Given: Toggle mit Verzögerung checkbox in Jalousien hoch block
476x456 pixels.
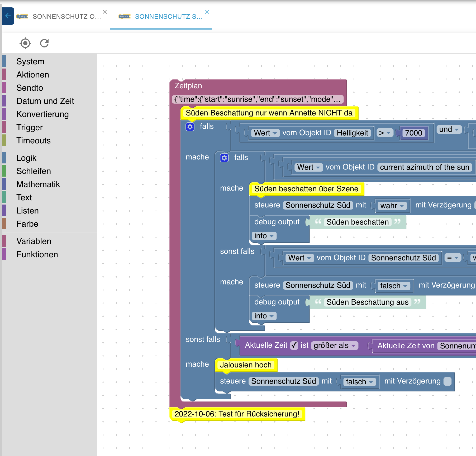Looking at the screenshot, I should [447, 381].
